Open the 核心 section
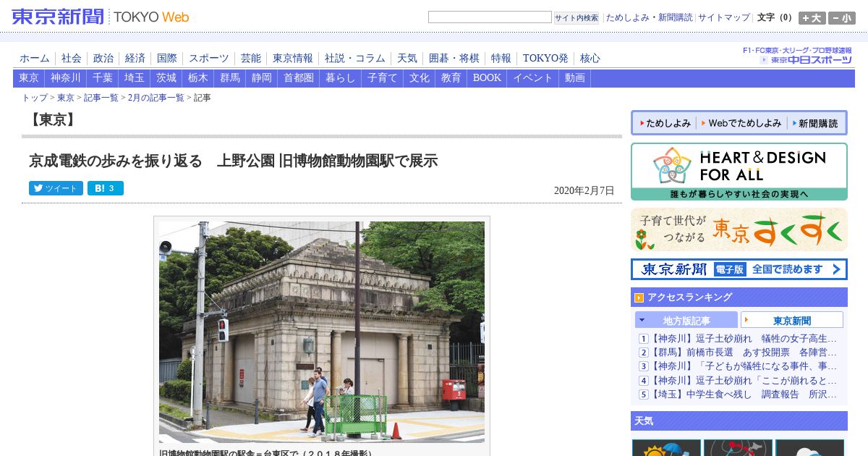The image size is (868, 456). pos(590,59)
